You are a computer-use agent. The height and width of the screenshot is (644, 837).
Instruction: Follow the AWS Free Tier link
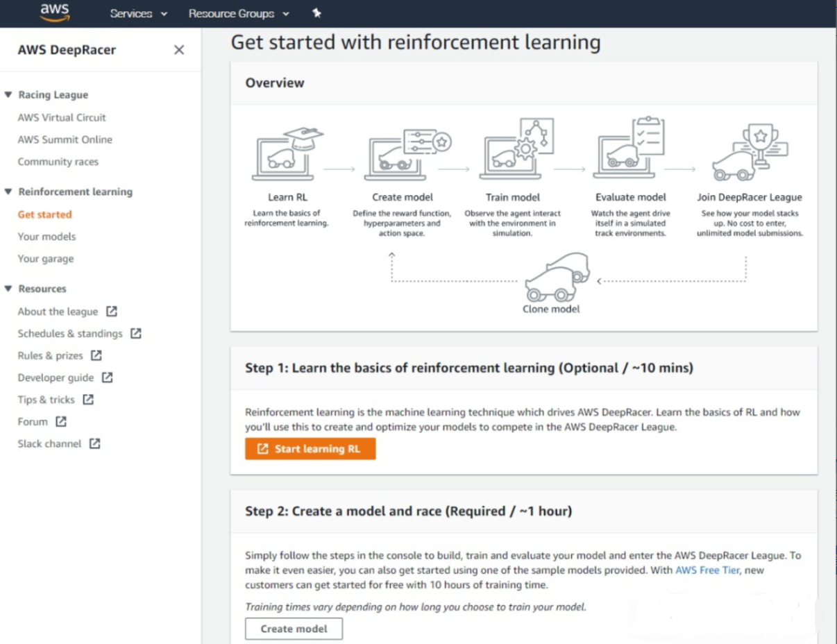(707, 570)
